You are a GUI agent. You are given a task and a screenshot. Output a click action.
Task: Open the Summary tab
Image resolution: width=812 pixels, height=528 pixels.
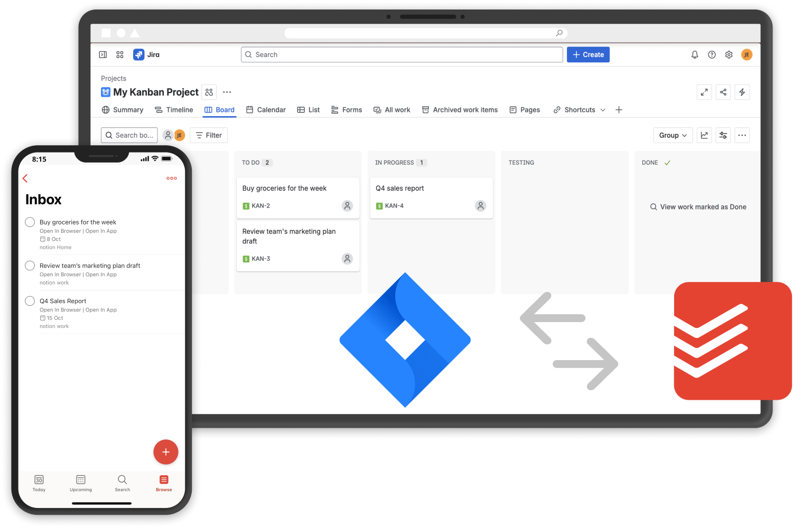[x=123, y=110]
